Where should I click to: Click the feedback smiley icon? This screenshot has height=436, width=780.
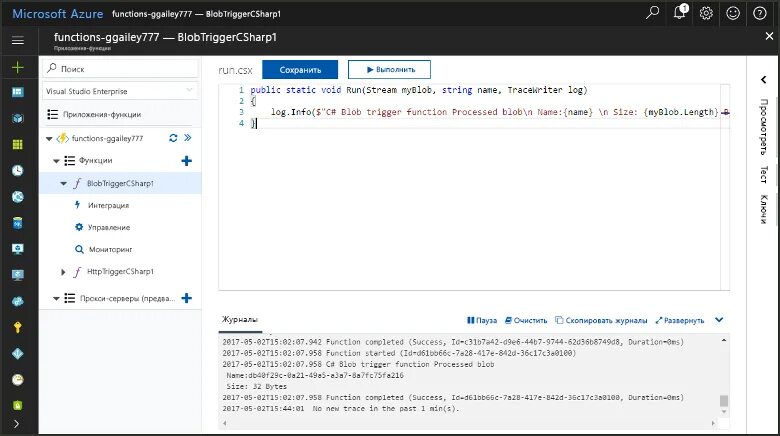click(733, 13)
